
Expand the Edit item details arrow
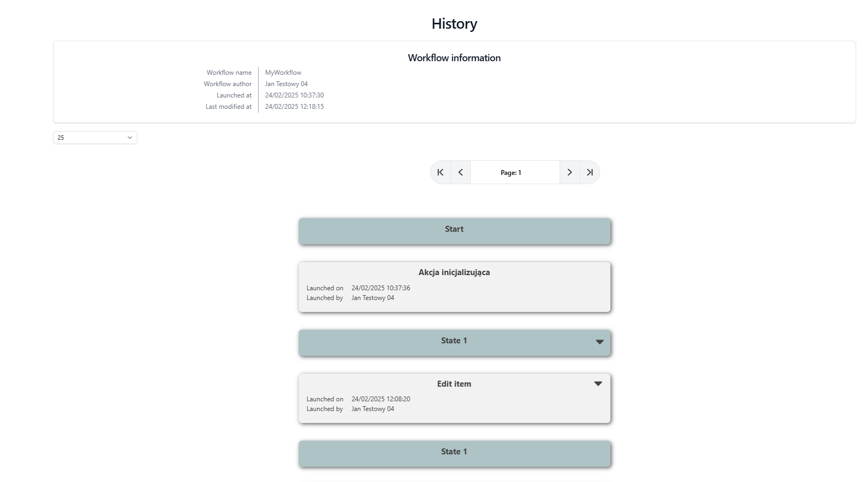pos(598,383)
